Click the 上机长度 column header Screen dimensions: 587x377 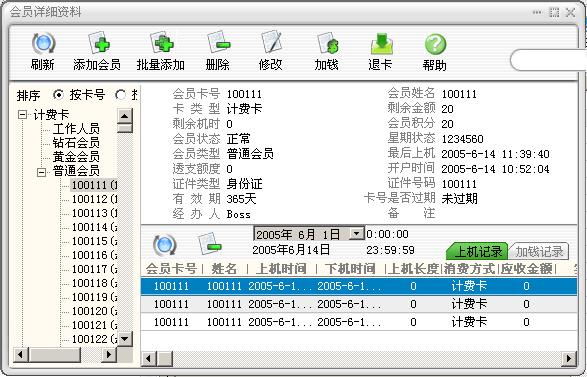click(413, 268)
